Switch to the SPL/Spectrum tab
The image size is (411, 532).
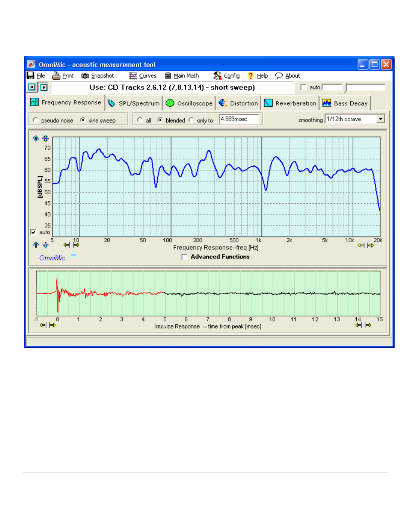coord(134,103)
